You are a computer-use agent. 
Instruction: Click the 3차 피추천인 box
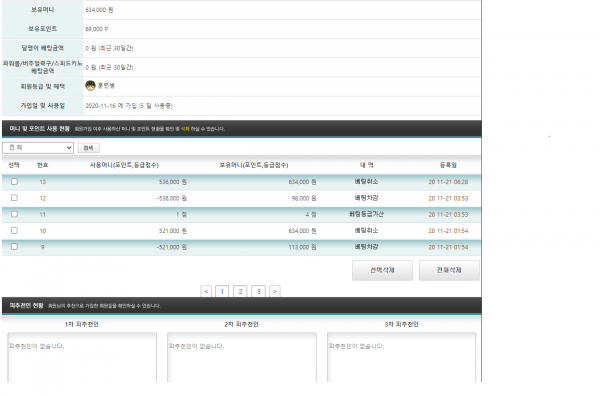click(402, 357)
